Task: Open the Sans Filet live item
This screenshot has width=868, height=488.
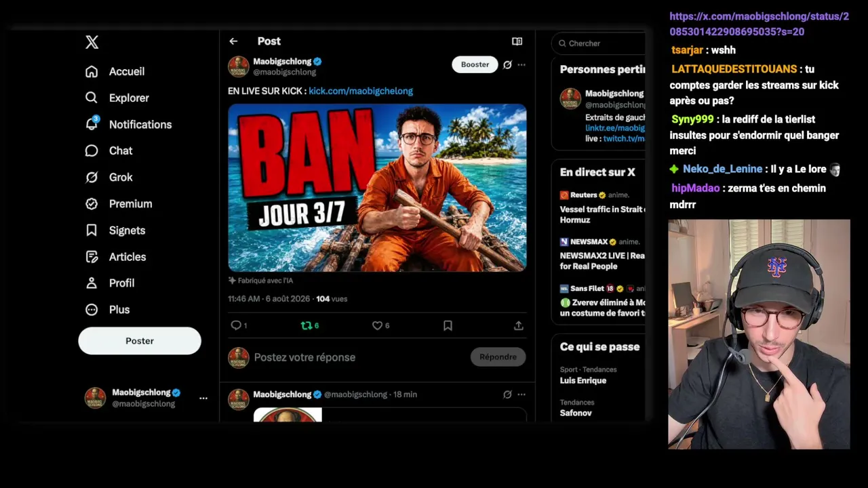Action: pyautogui.click(x=602, y=300)
